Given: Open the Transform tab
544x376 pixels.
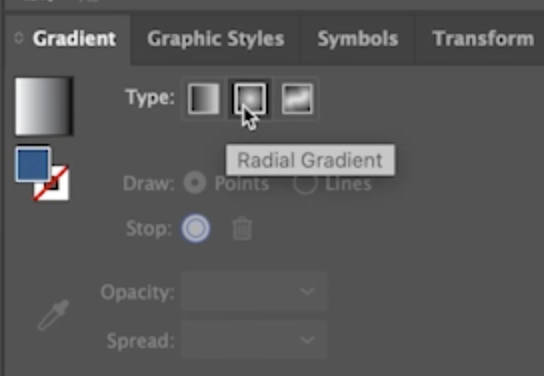Looking at the screenshot, I should pyautogui.click(x=483, y=39).
